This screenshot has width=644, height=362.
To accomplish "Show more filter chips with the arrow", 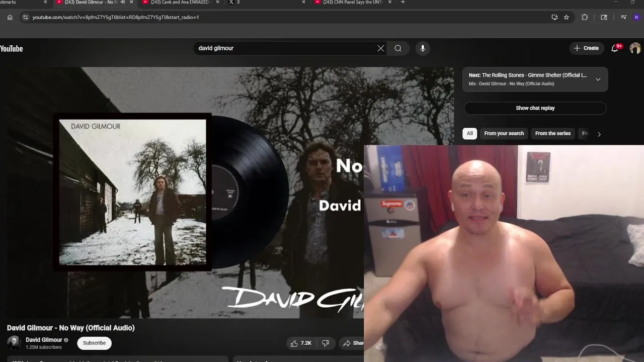I will (599, 134).
